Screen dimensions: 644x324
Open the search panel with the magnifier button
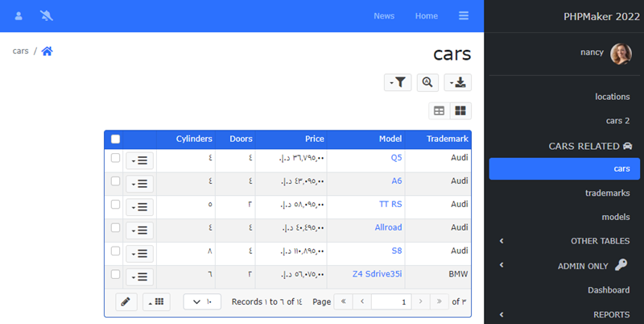427,82
